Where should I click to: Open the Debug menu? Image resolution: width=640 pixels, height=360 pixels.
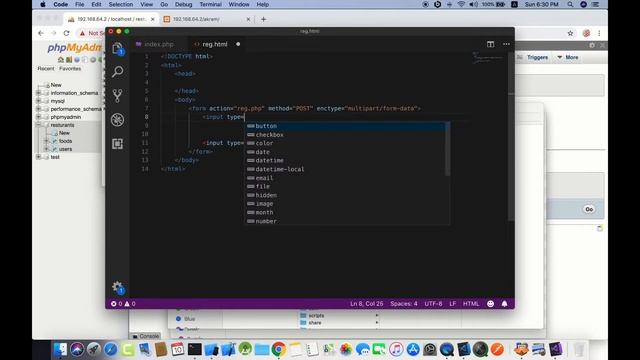pyautogui.click(x=183, y=4)
